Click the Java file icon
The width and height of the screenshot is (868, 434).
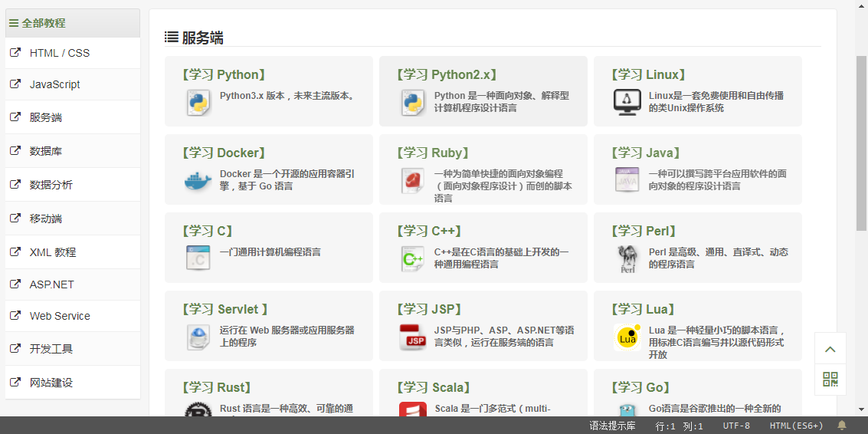tap(627, 179)
